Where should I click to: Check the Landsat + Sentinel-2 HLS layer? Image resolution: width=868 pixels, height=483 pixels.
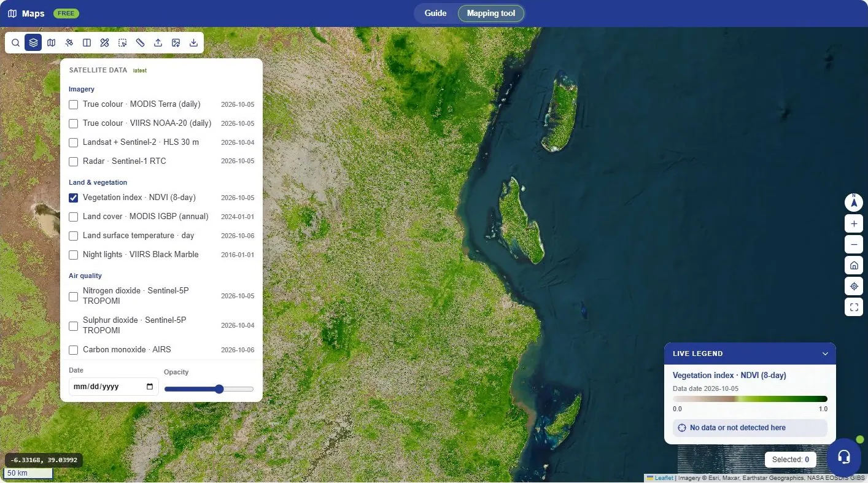pos(73,142)
